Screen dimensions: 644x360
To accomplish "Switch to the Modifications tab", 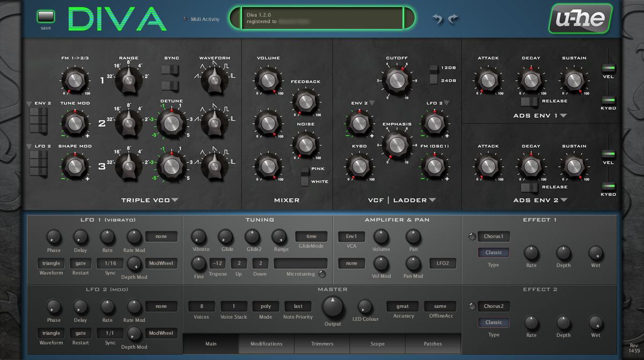I will [x=267, y=344].
